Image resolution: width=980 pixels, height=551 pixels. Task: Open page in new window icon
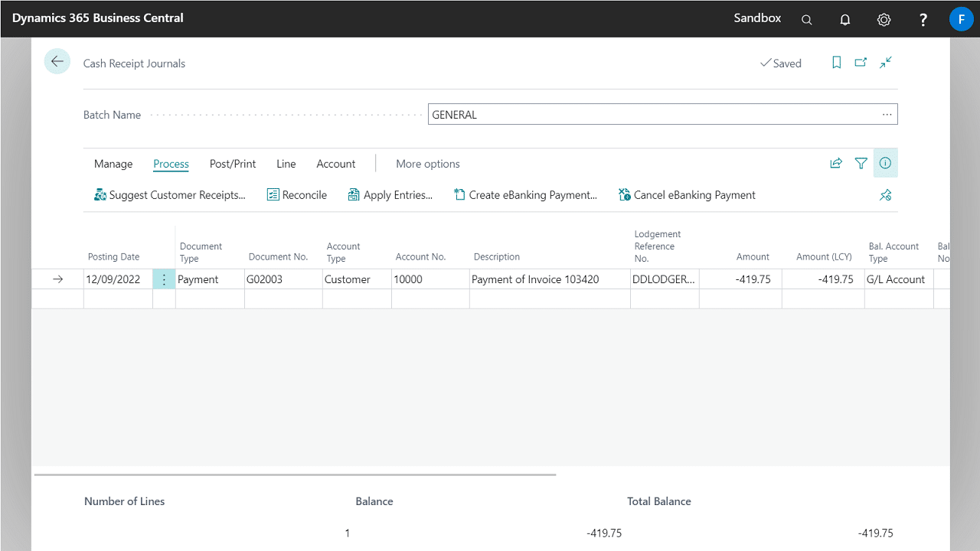point(861,63)
